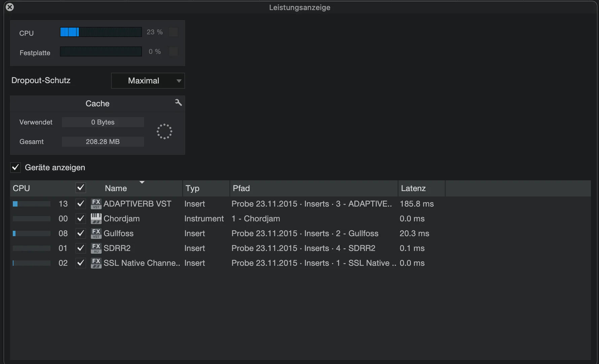Click the Festplatte usage meter bar
The image size is (599, 364).
point(101,52)
